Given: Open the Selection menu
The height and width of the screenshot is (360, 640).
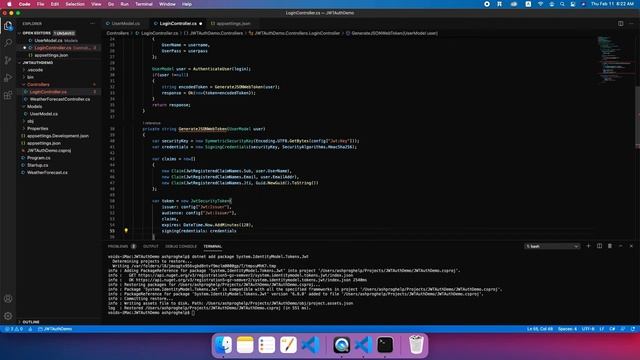Looking at the screenshot, I should click(75, 4).
